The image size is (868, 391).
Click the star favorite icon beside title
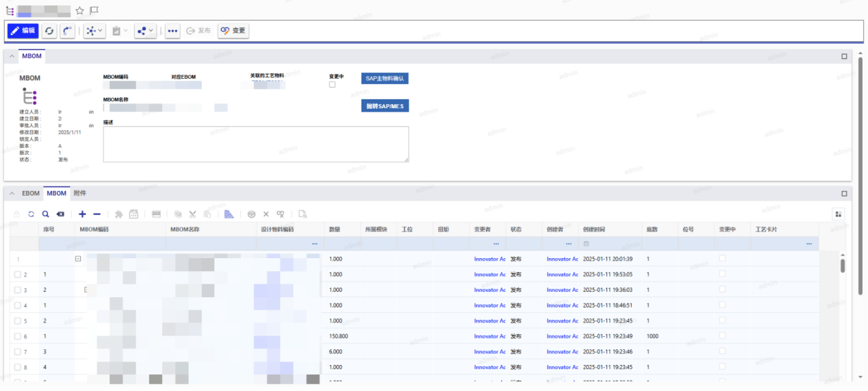pyautogui.click(x=79, y=11)
